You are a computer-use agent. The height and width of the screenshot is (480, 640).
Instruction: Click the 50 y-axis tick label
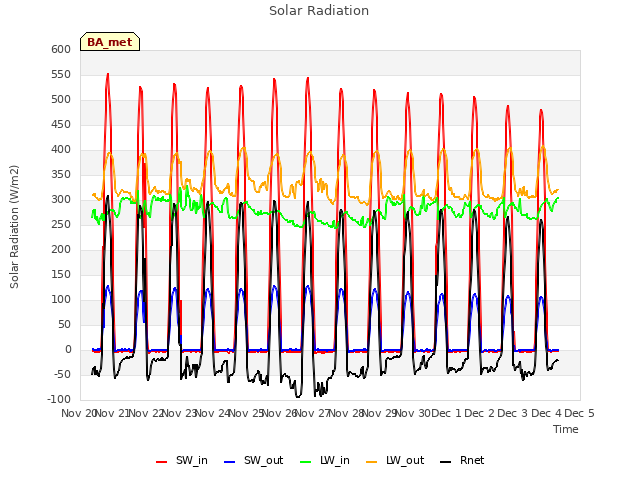pyautogui.click(x=64, y=324)
